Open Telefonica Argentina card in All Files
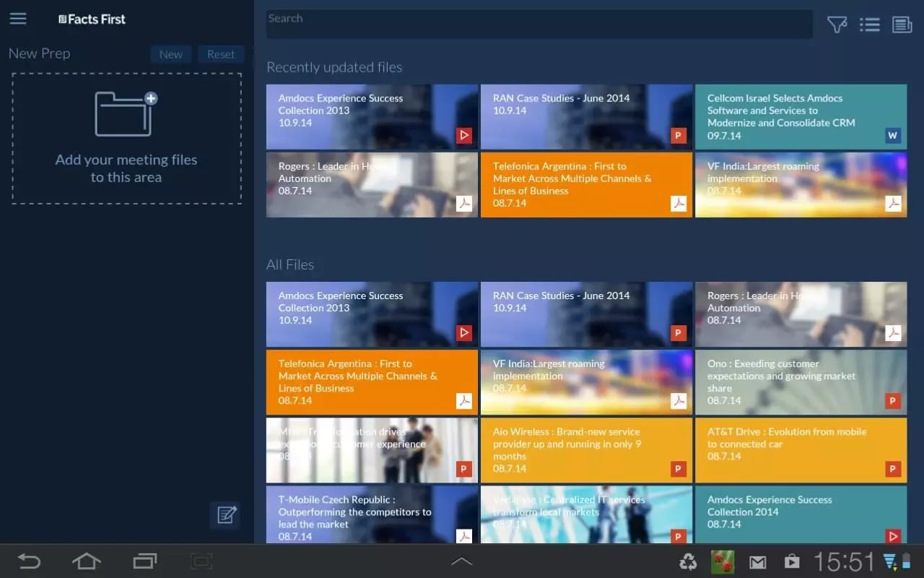The width and height of the screenshot is (924, 578). tap(372, 382)
